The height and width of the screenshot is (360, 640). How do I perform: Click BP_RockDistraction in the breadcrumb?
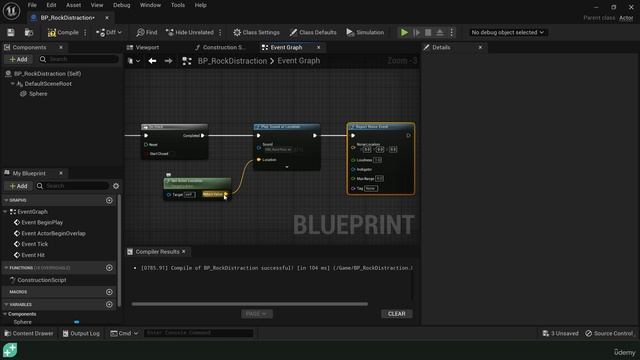(x=232, y=61)
